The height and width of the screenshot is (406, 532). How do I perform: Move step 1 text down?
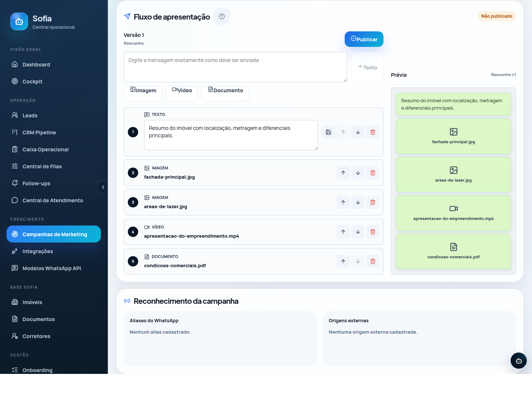[x=358, y=132]
